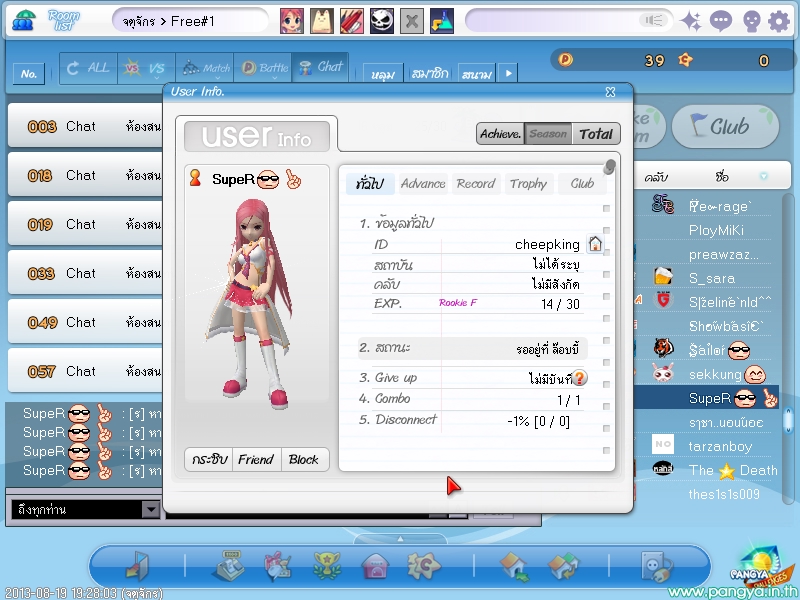Open the Club flag button
The image size is (800, 600).
pyautogui.click(x=726, y=127)
